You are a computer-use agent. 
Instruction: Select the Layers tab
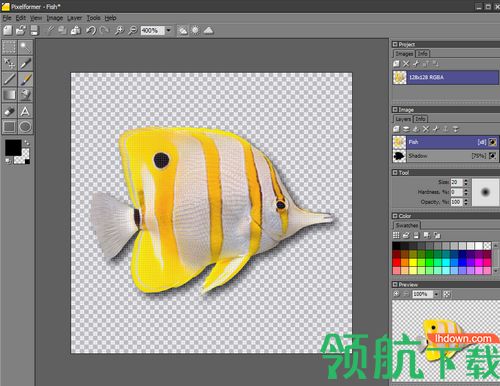point(403,119)
